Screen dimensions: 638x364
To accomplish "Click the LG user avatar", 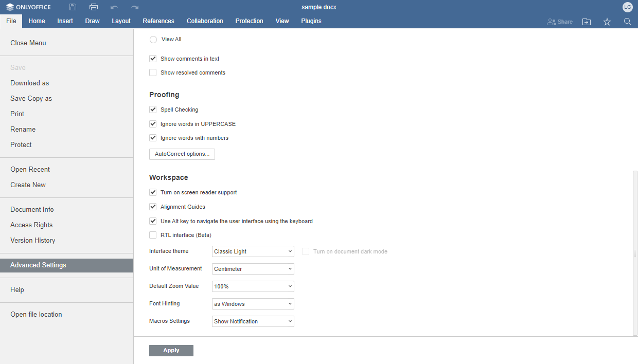I will 627,7.
